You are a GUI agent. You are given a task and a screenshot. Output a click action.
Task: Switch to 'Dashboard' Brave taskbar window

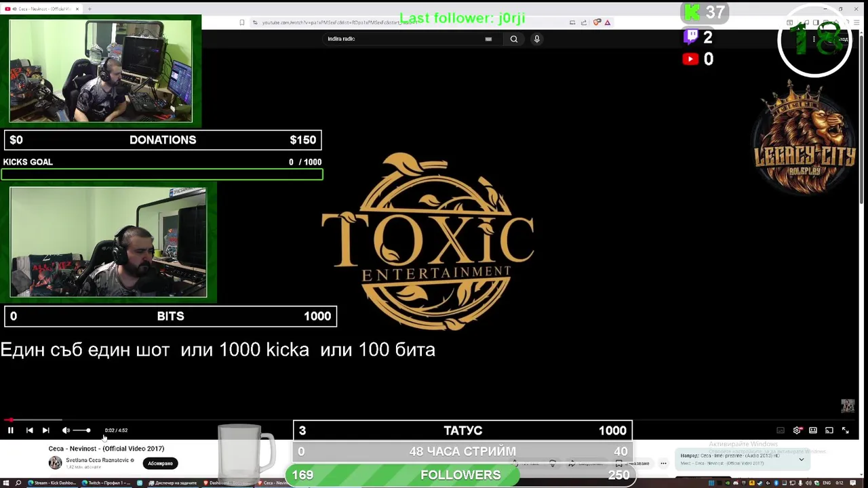pos(227,483)
